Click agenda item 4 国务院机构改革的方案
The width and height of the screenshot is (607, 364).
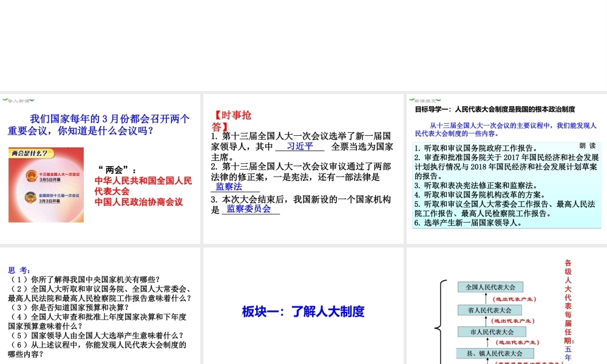[480, 195]
